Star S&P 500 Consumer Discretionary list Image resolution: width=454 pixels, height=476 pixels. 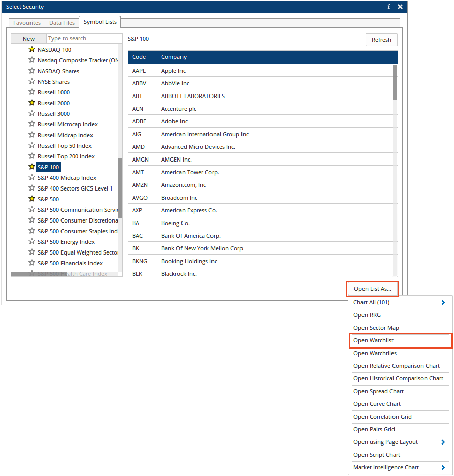coord(32,220)
